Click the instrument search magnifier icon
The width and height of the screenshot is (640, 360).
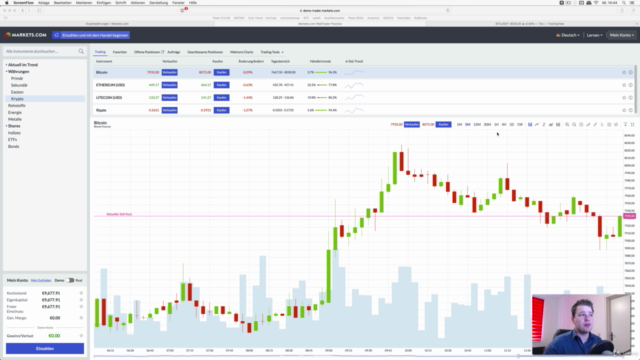(81, 51)
